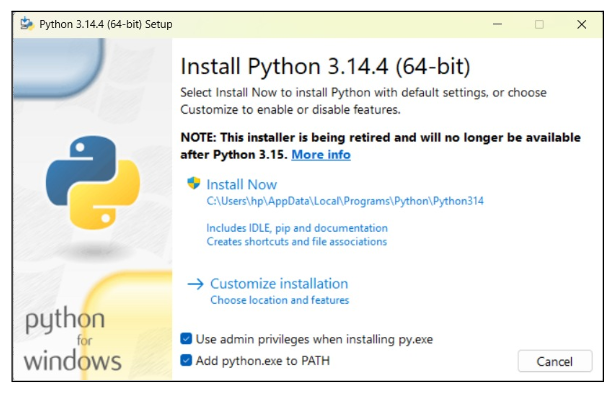Click the install path under Install Now
This screenshot has height=401, width=613.
pyautogui.click(x=345, y=201)
